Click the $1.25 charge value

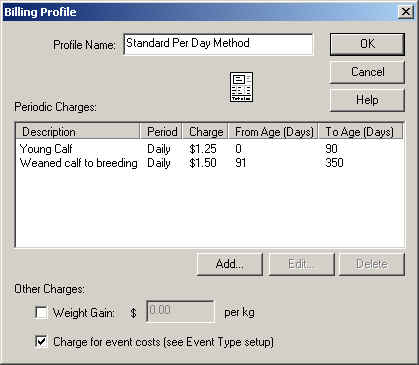click(203, 149)
